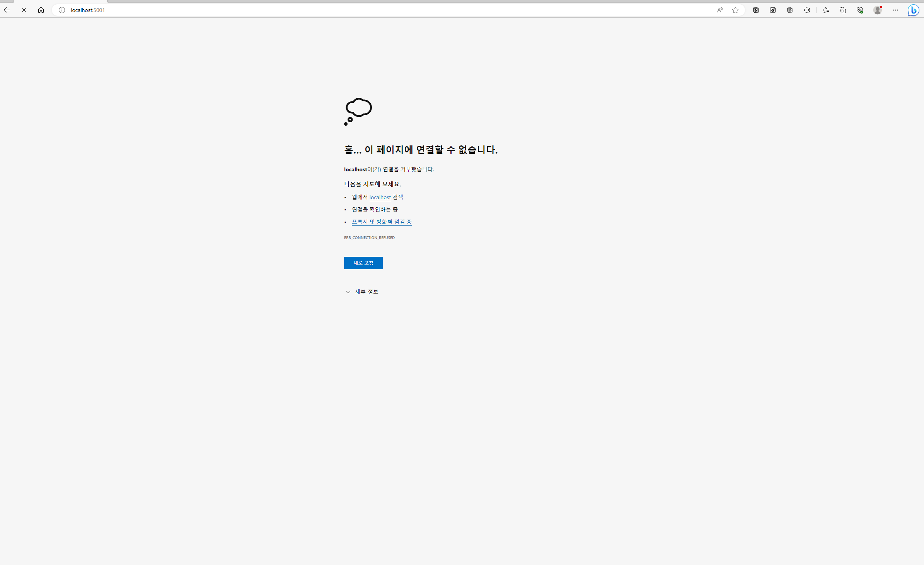Screen dimensions: 924x565
Task: Add this page to favorites star
Action: (x=735, y=10)
